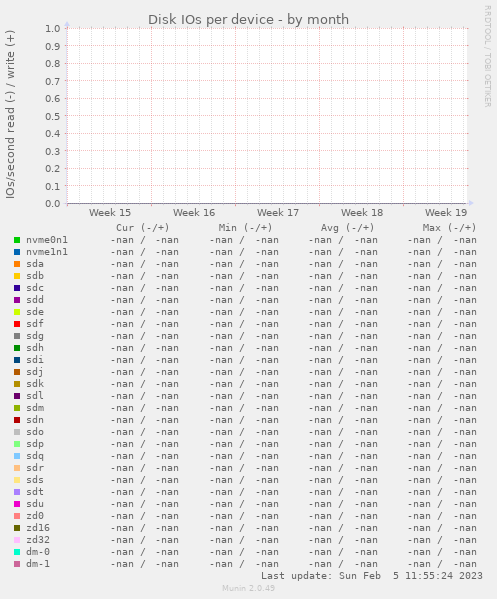Click the Max value in the dm-1 row
The height and width of the screenshot is (599, 497).
(x=442, y=564)
